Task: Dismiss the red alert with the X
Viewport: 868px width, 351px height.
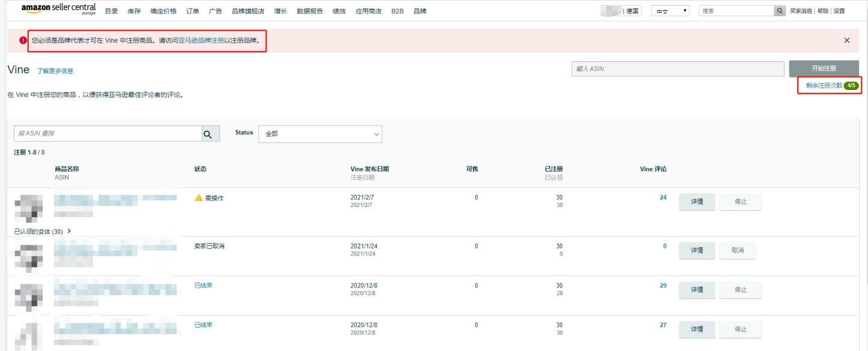Action: 847,40
